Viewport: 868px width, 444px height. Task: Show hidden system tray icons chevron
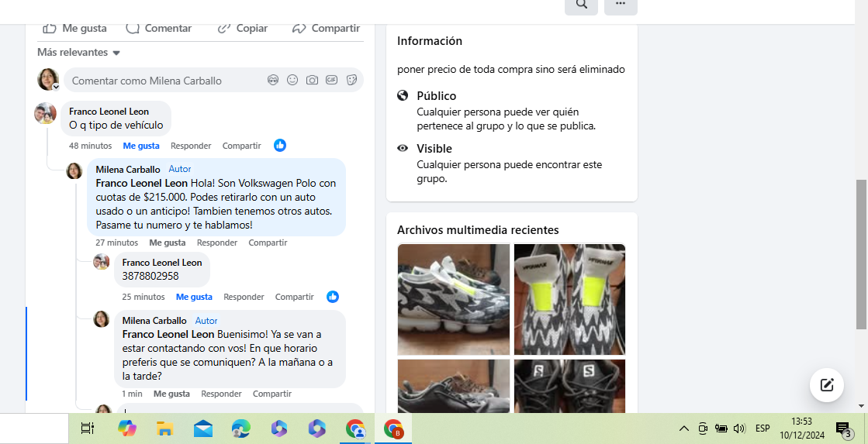pos(683,429)
